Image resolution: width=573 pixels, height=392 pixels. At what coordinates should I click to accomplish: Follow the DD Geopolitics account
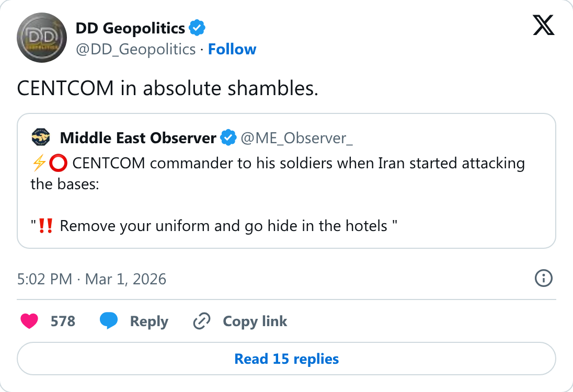pos(232,49)
